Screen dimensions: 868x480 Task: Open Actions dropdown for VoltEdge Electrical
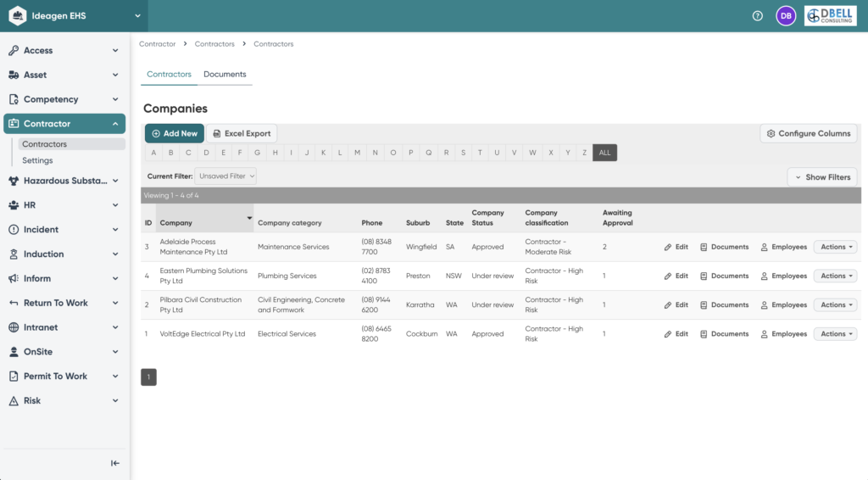pos(835,334)
